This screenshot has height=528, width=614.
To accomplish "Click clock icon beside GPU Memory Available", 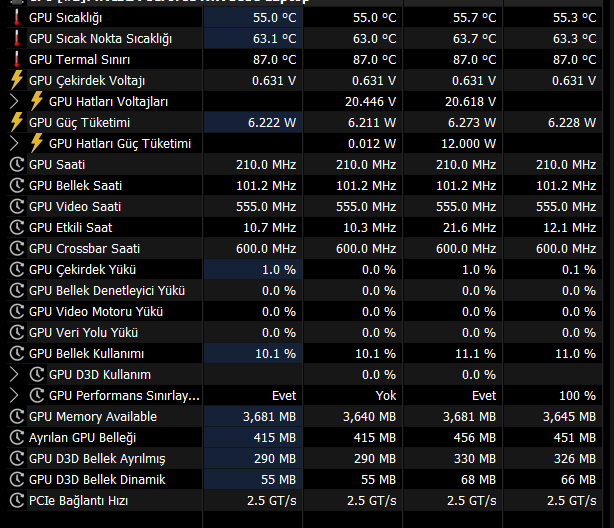I will [17, 416].
